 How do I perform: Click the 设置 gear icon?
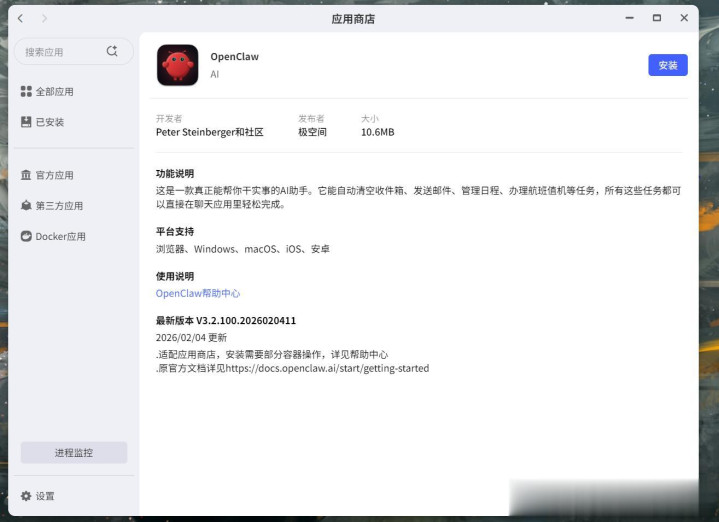point(26,496)
